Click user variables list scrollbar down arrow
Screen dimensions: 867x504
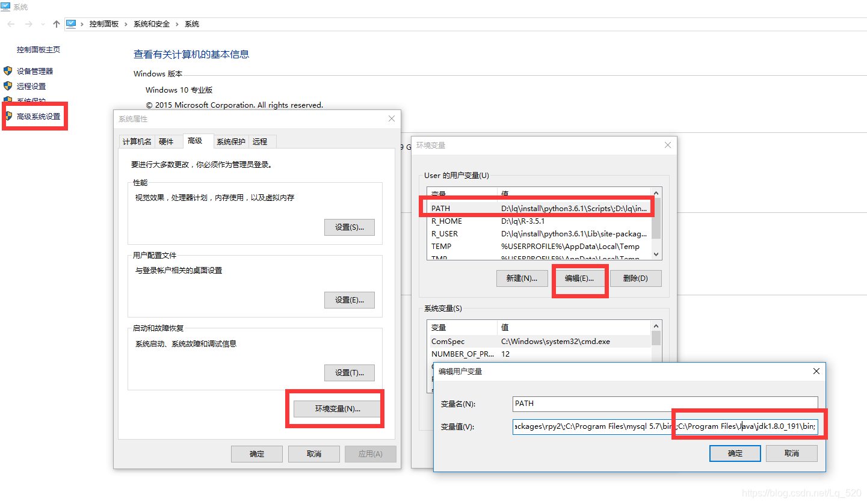(656, 254)
